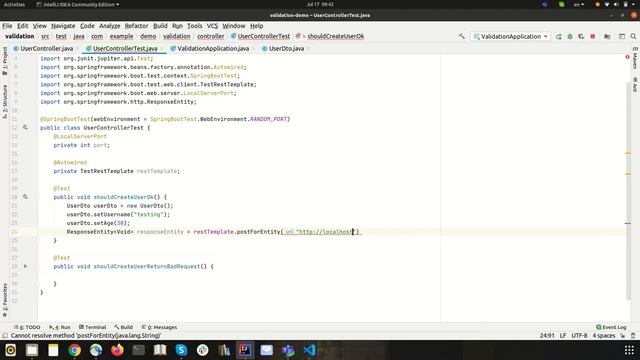Screen dimensions: 640x360
Task: Open Skype from the dock
Action: point(181,350)
